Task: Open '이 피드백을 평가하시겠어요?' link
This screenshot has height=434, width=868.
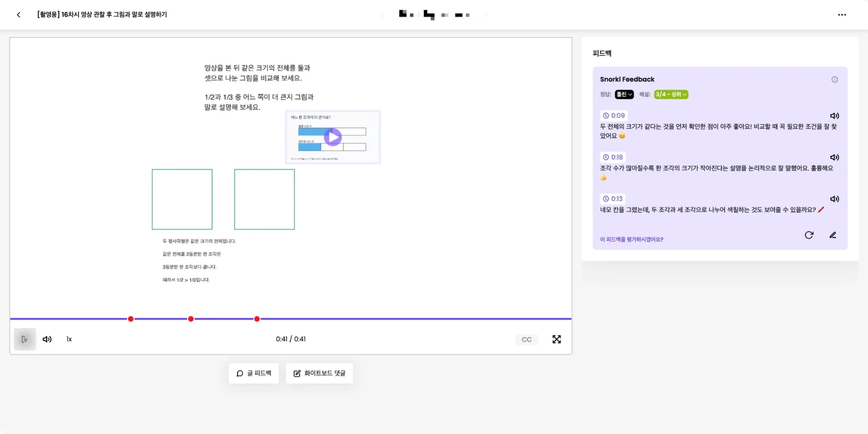Action: (631, 239)
